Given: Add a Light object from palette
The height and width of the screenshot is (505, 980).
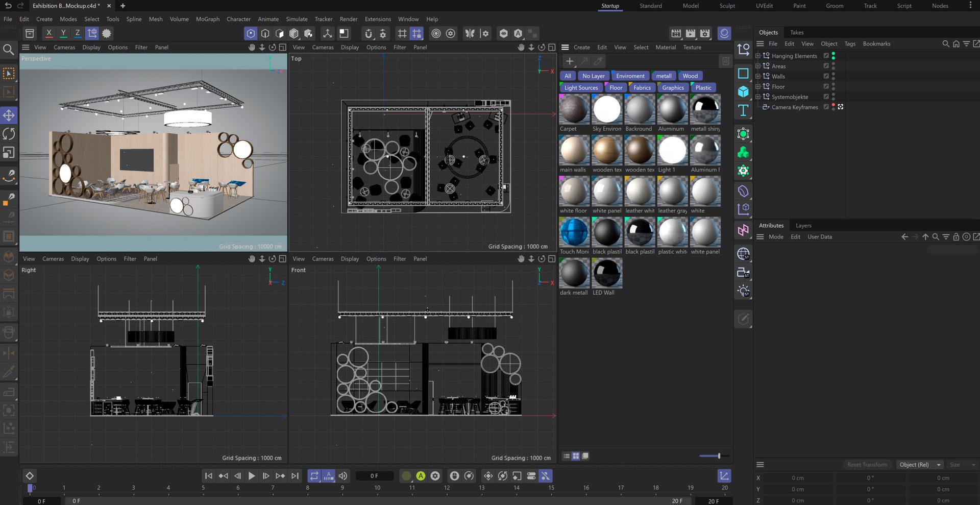Looking at the screenshot, I should coord(743,292).
